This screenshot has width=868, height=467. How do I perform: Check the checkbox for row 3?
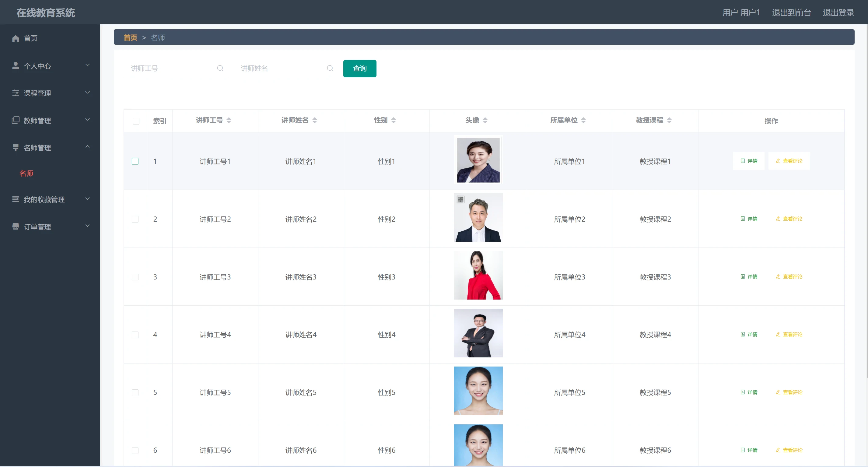pos(135,277)
